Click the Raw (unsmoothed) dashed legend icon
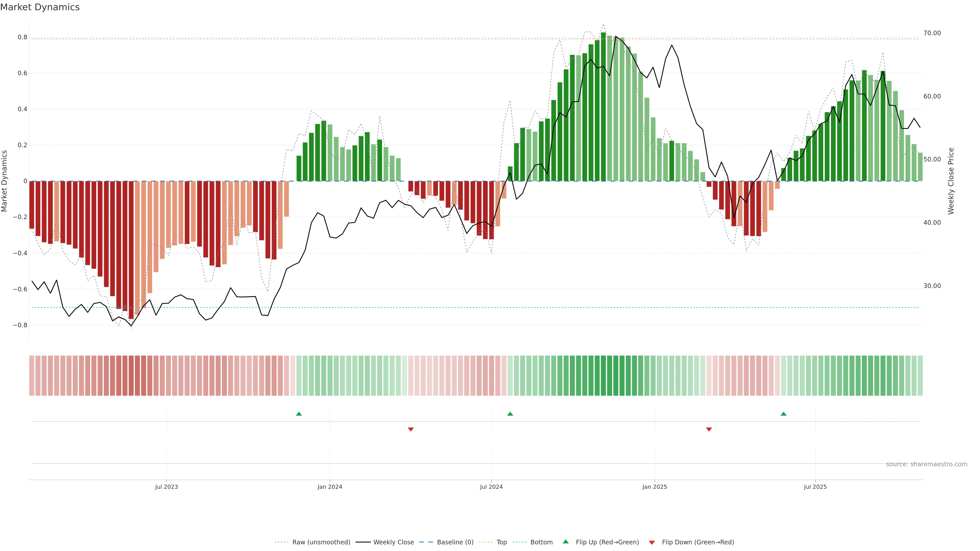 click(x=281, y=542)
